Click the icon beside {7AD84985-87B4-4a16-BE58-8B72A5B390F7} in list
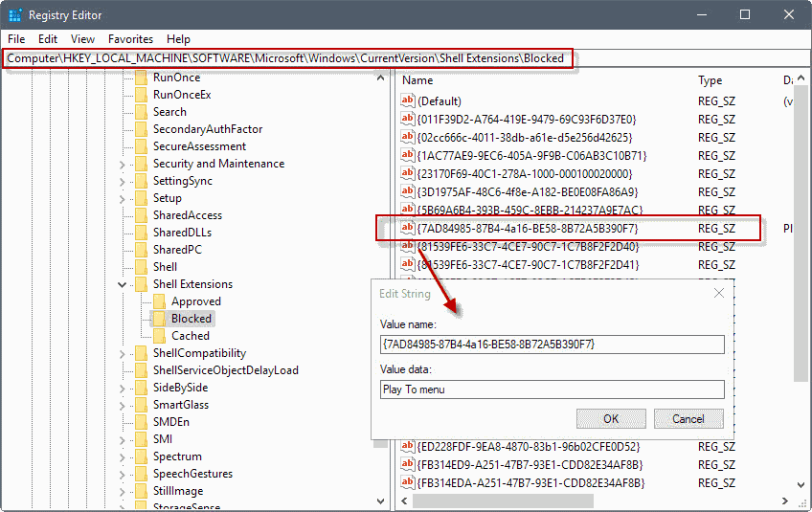This screenshot has width=812, height=512. pos(408,228)
